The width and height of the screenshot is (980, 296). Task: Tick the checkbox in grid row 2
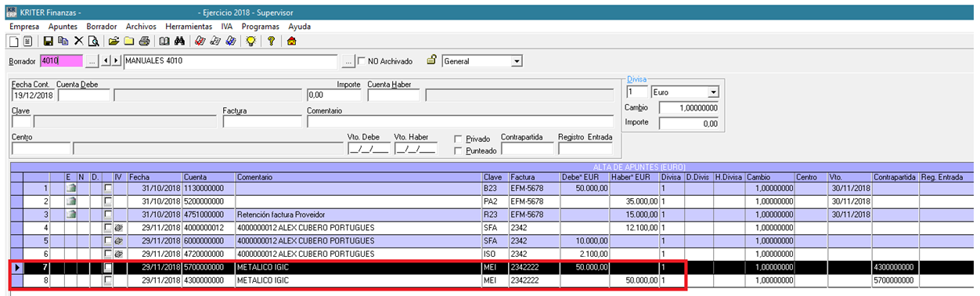(x=108, y=201)
